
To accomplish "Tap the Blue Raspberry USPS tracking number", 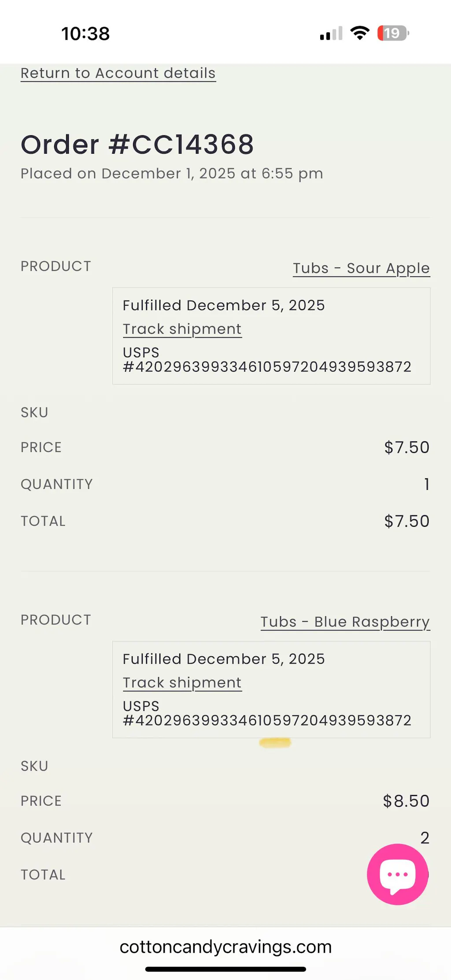I will click(x=267, y=721).
